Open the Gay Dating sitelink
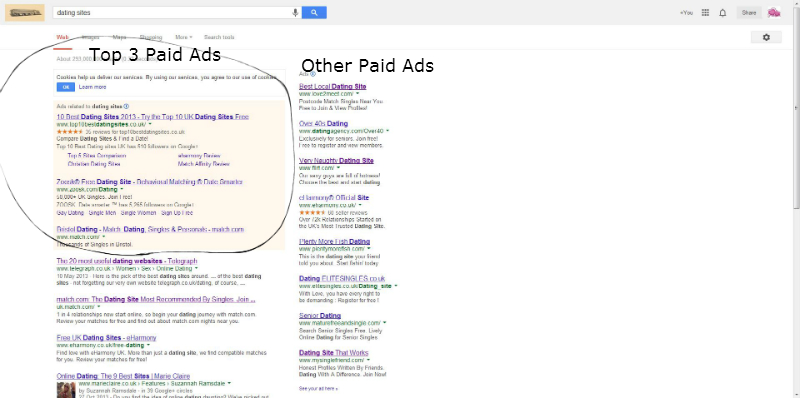The image size is (800, 398). coord(70,213)
